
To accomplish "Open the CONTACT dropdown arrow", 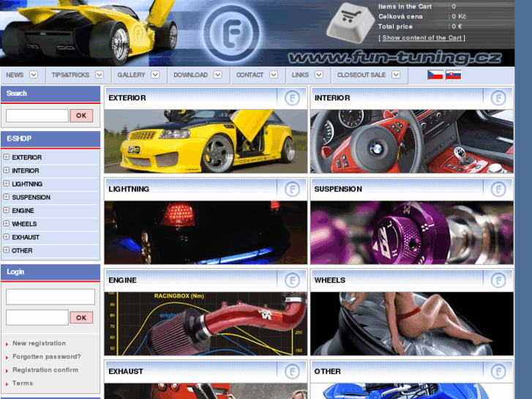I will click(274, 75).
